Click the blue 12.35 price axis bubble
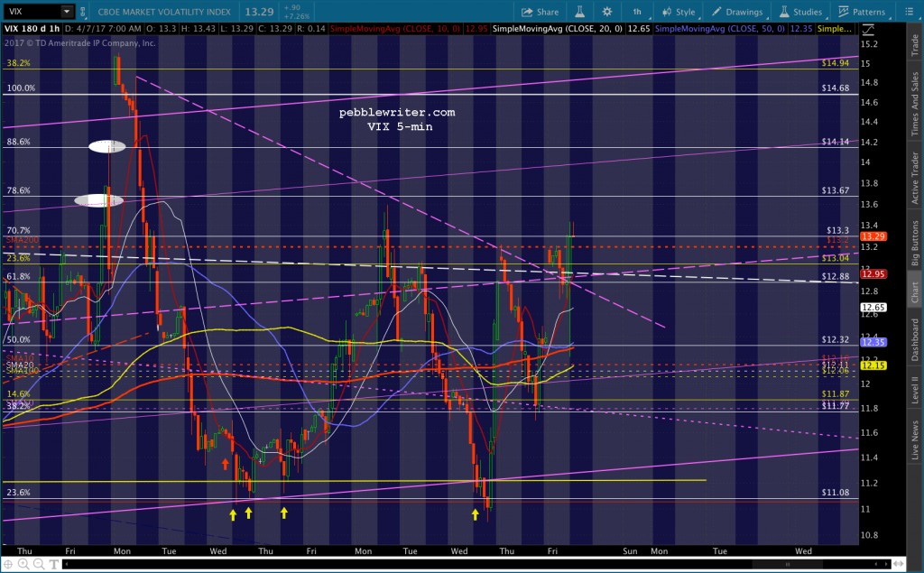The height and width of the screenshot is (573, 924). [x=873, y=342]
